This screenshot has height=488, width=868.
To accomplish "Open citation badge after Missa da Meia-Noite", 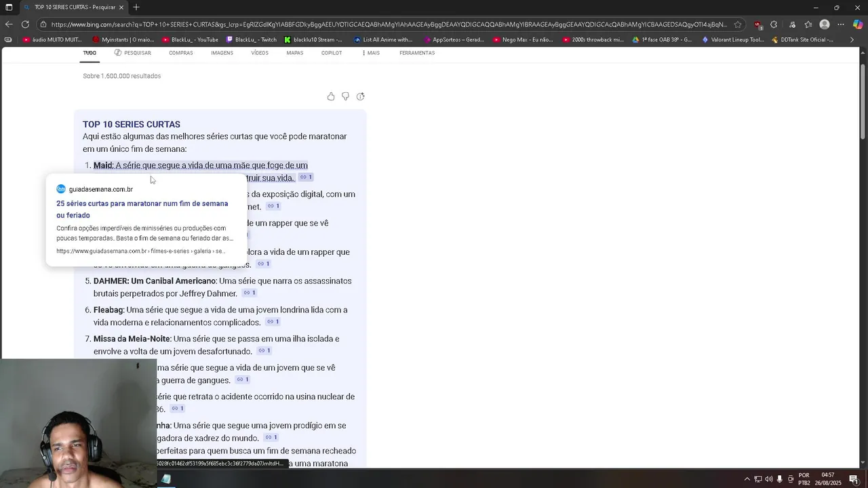I will [264, 350].
